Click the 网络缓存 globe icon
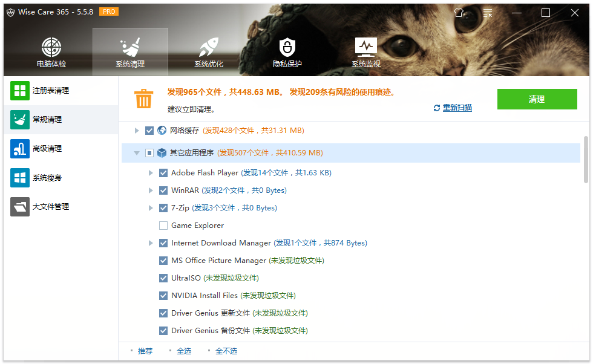593x364 pixels. (x=162, y=131)
